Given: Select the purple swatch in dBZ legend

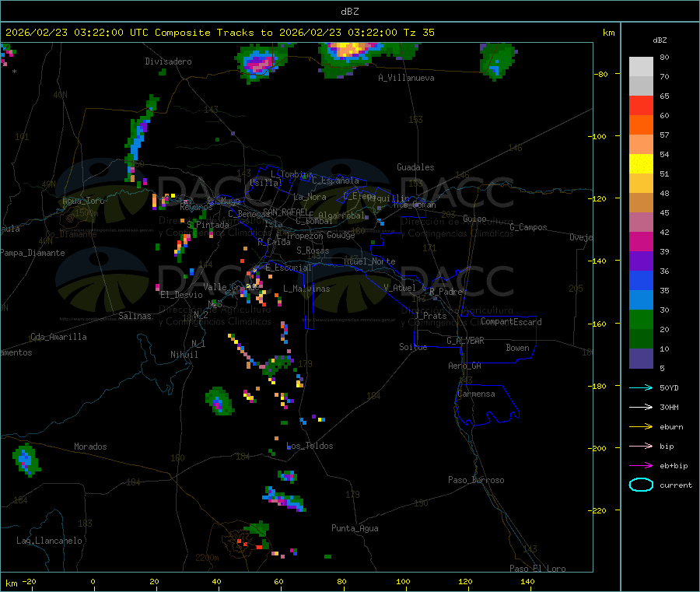Looking at the screenshot, I should click(x=641, y=261).
